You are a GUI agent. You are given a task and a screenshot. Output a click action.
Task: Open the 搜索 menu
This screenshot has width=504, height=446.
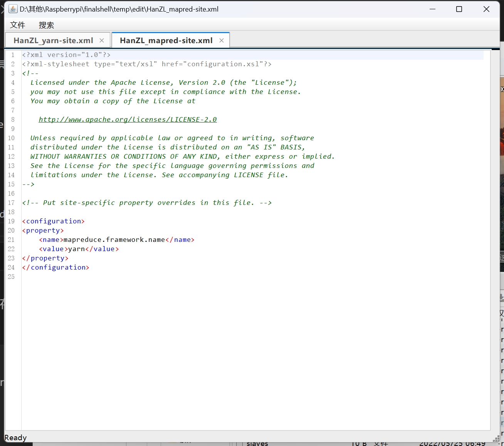(x=46, y=25)
